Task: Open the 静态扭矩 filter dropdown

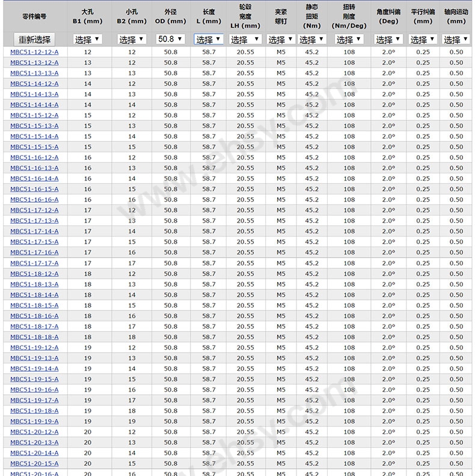Action: coord(311,39)
